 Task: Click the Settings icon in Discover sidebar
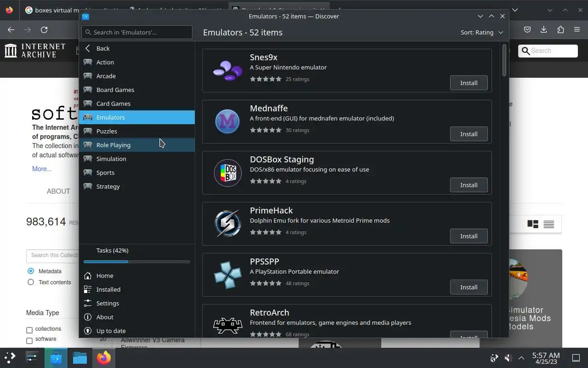point(88,303)
